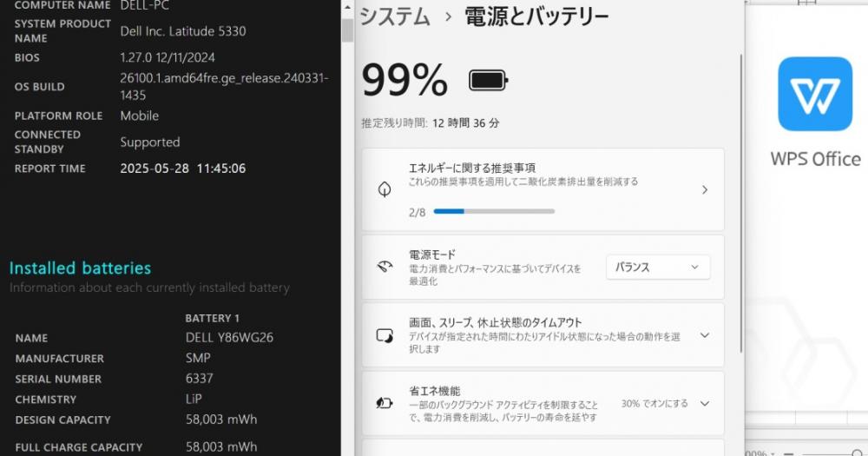The height and width of the screenshot is (456, 868).
Task: Click the Installed batteries heading
Action: [x=80, y=268]
